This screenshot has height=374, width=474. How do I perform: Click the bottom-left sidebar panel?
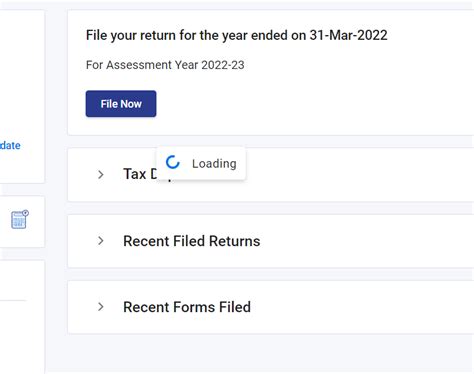22,317
